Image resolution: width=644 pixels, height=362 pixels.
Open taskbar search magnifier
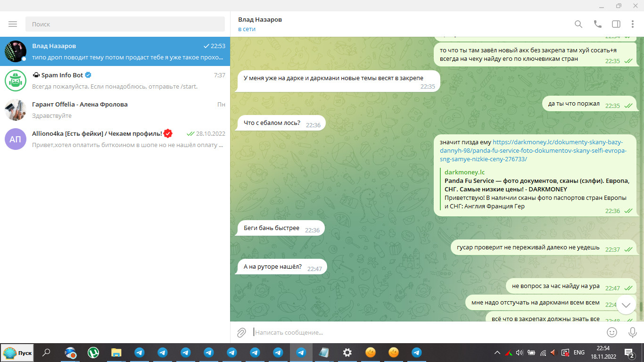click(x=47, y=353)
